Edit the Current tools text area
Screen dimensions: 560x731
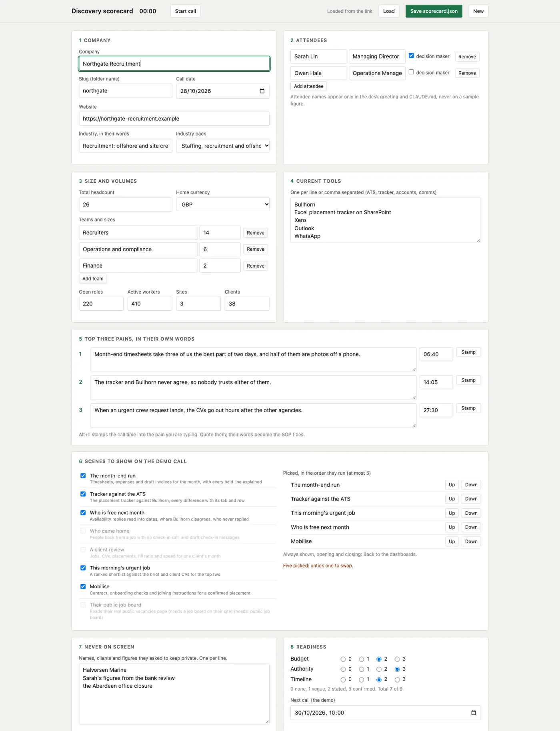(x=386, y=220)
